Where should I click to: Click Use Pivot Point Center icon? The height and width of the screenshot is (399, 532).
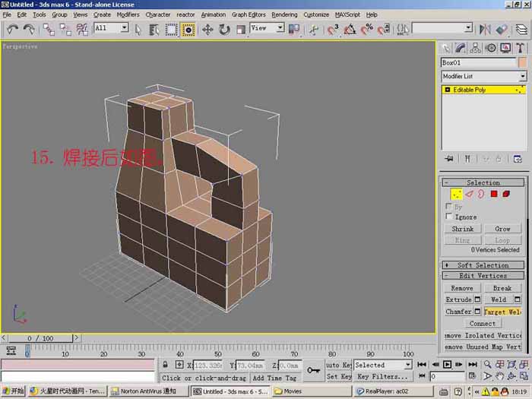point(294,30)
